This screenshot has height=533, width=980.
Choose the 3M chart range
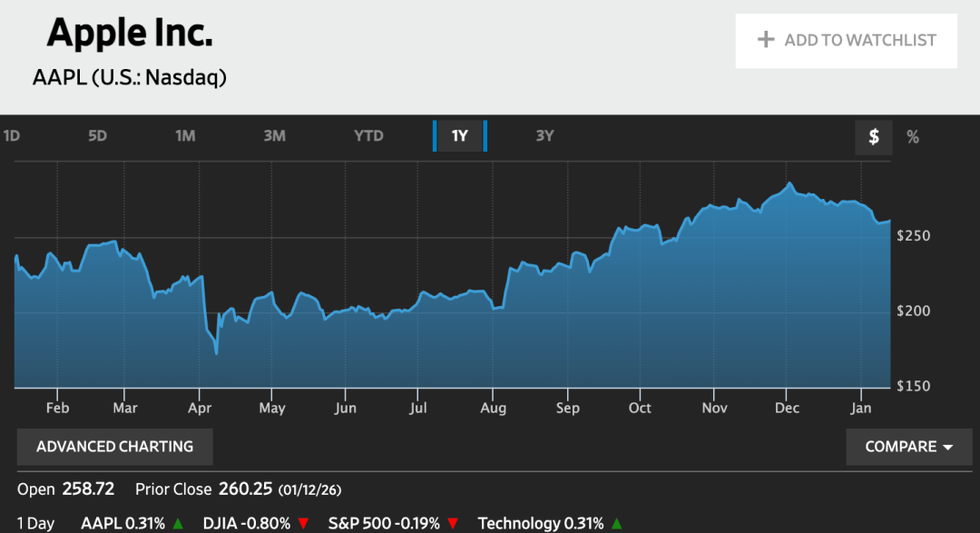coord(274,136)
